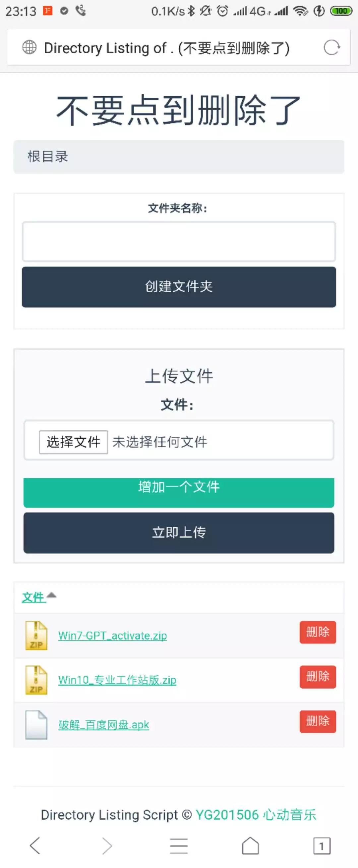The width and height of the screenshot is (358, 868).
Task: Go back with browser back arrow
Action: click(35, 846)
